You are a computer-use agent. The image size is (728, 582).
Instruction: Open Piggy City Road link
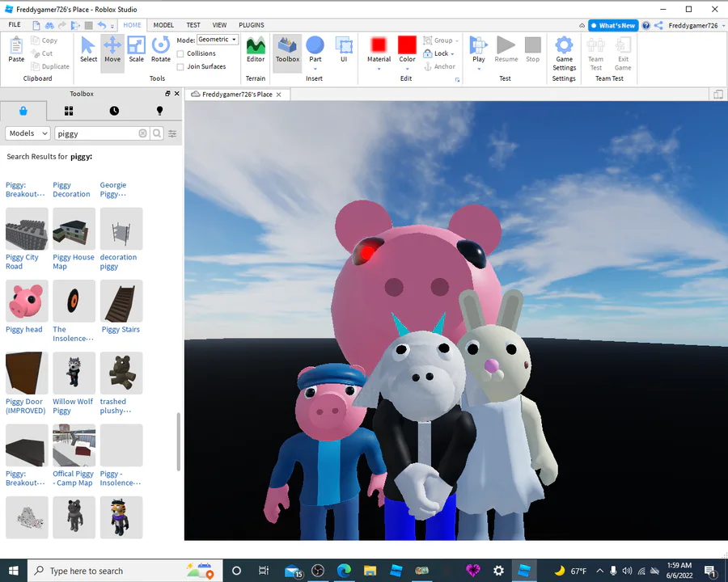[x=22, y=262]
